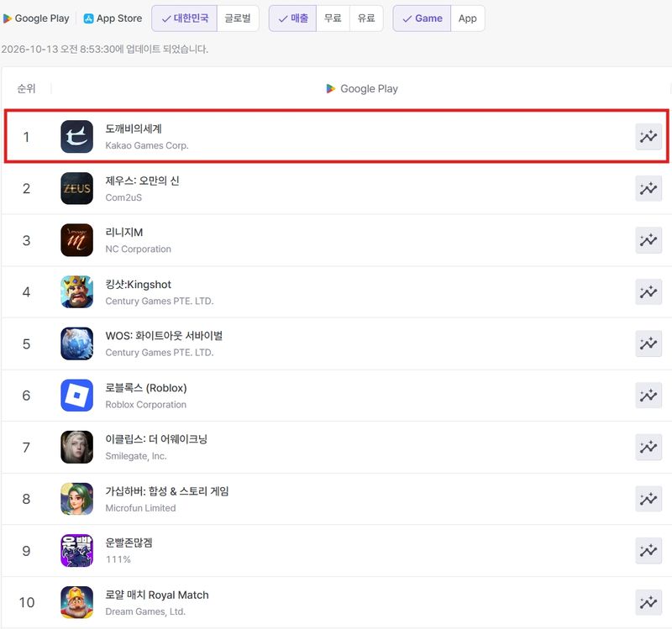Open trend chart for 제우스: 오만의 신

point(648,188)
